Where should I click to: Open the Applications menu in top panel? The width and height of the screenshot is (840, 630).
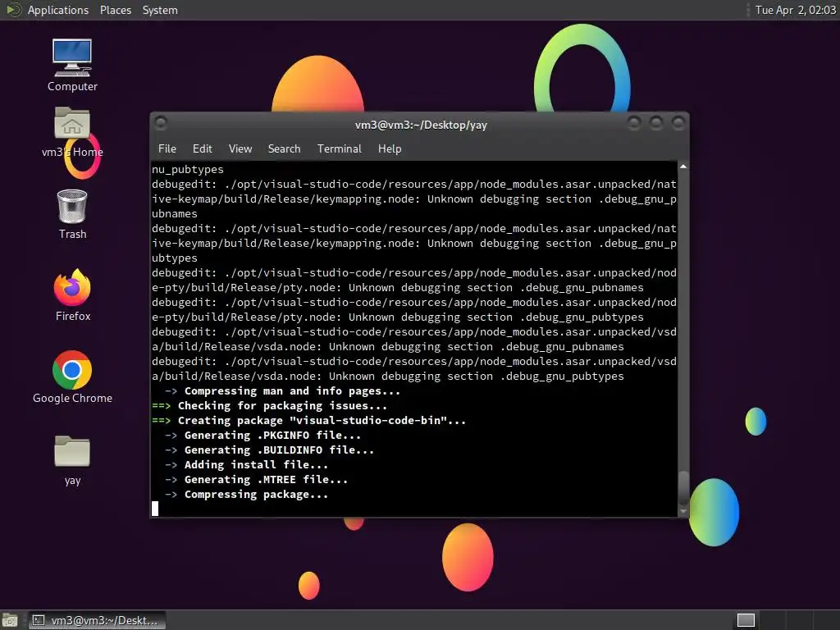pyautogui.click(x=58, y=10)
